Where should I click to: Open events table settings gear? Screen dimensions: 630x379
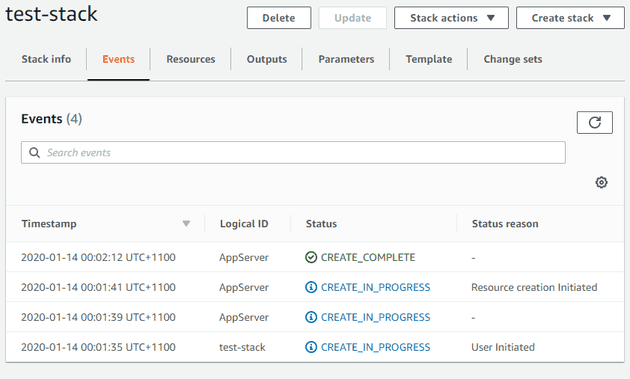[601, 182]
